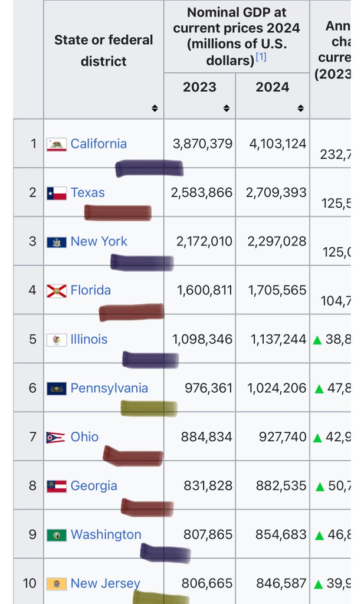Click California's 2024 GDP value 4,103,124
The height and width of the screenshot is (604, 364).
(x=272, y=143)
